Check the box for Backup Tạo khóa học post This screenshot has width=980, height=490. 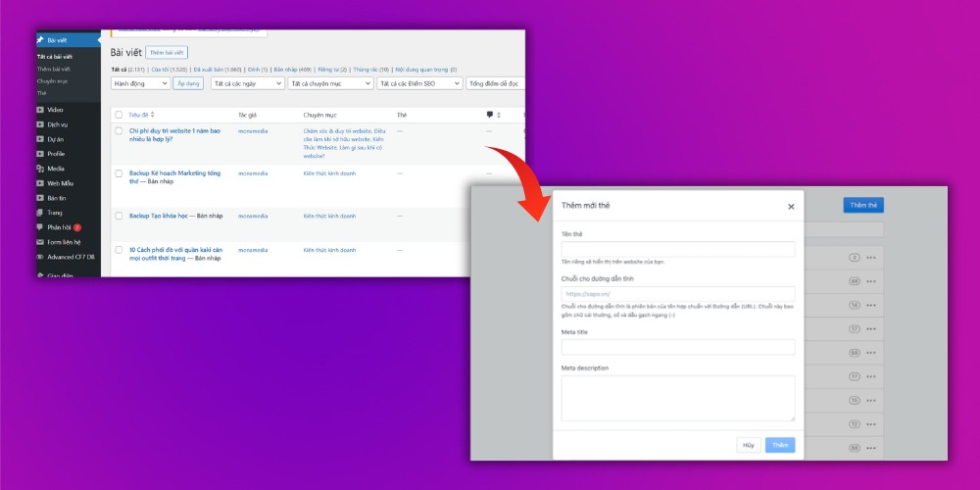pyautogui.click(x=119, y=216)
